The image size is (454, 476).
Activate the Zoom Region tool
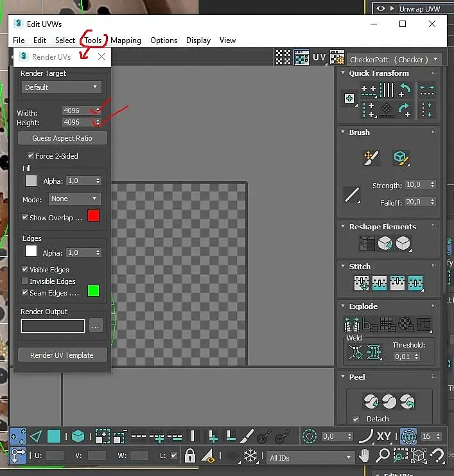tap(401, 455)
